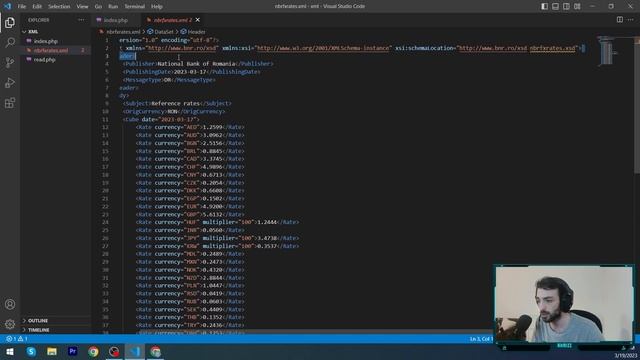The image size is (640, 360).
Task: Click the problems badge 2 beside nbrfxrates.xml
Action: [83, 50]
